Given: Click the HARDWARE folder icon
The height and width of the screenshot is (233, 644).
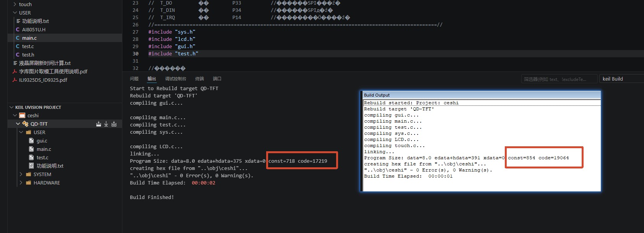Looking at the screenshot, I should [28, 183].
